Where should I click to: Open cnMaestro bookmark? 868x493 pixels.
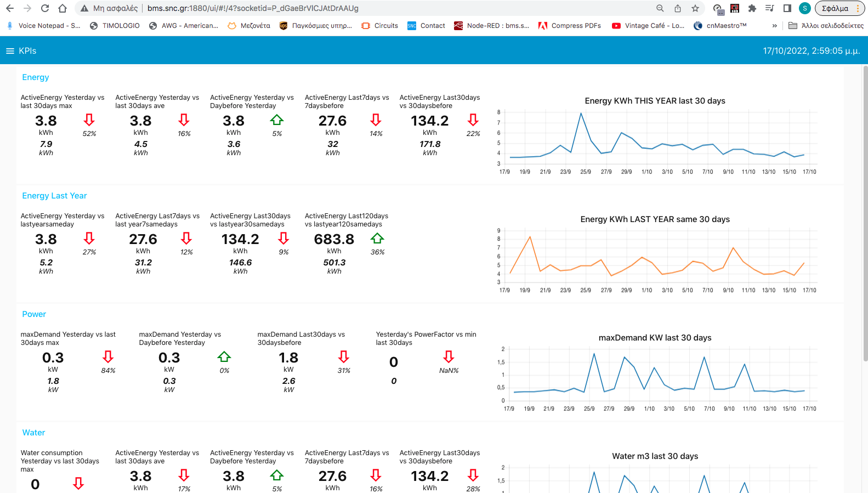click(720, 26)
